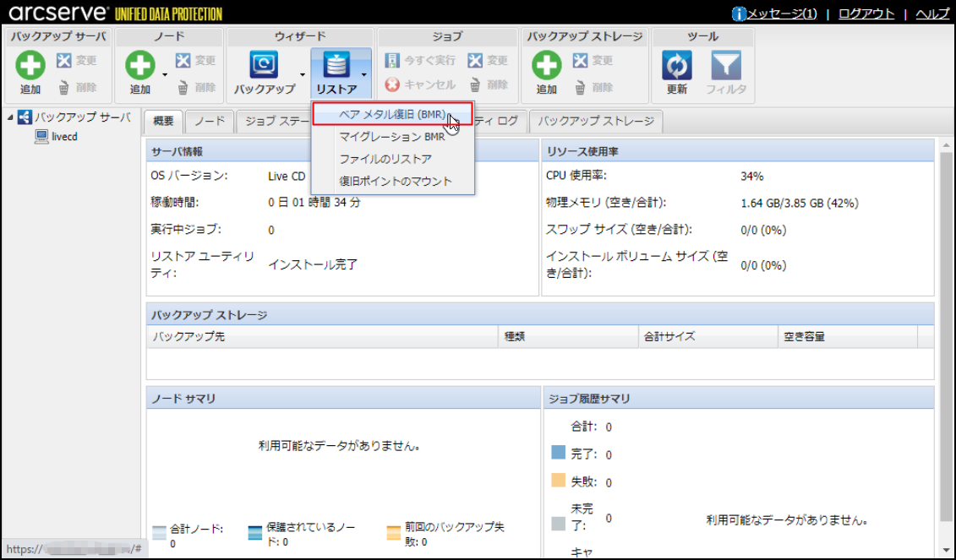
Task: Collapse the バックアップ サーバ tree node
Action: point(10,117)
